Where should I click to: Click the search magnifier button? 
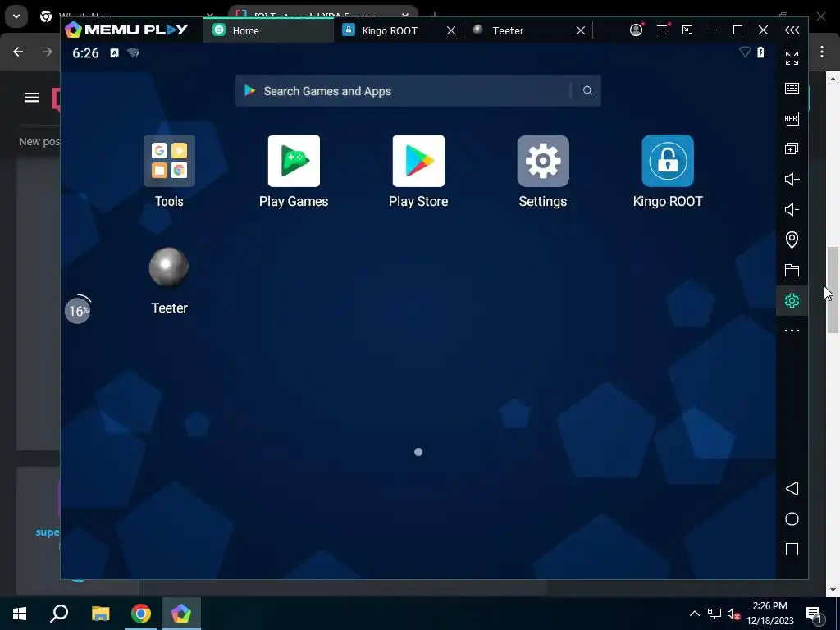[x=587, y=90]
